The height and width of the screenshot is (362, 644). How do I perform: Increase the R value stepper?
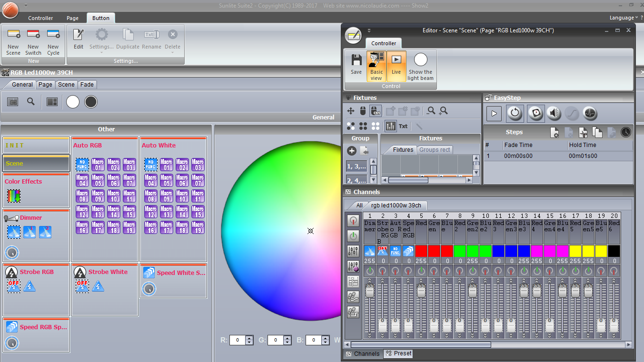[x=249, y=338]
